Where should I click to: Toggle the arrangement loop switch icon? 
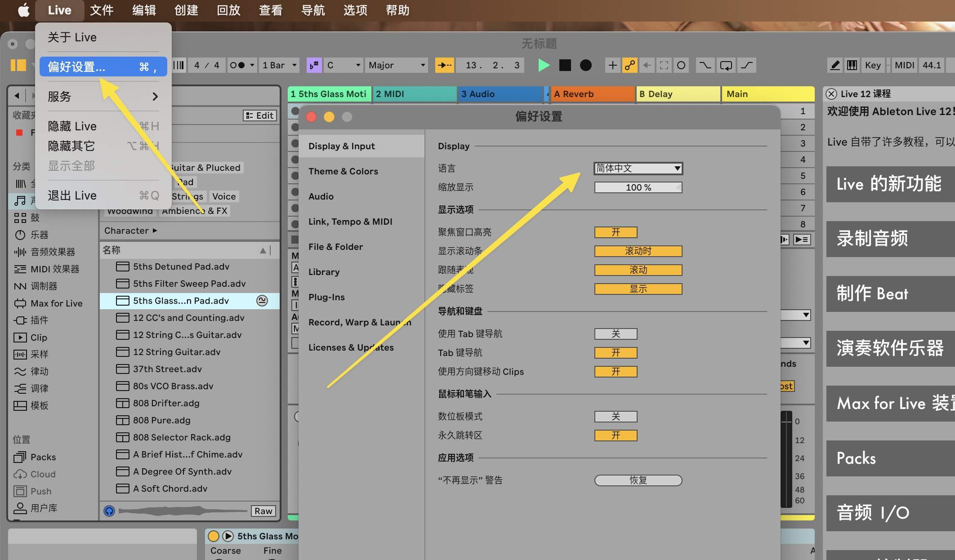[726, 65]
